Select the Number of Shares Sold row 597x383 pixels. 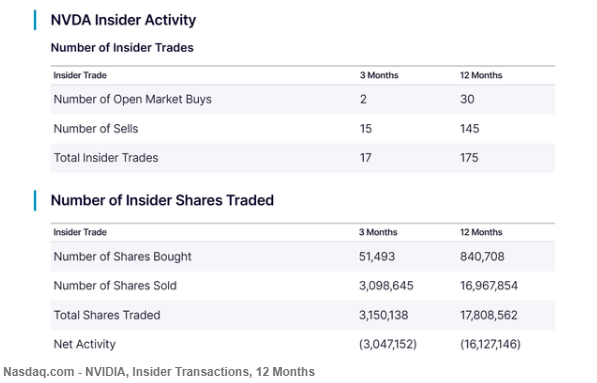click(303, 286)
